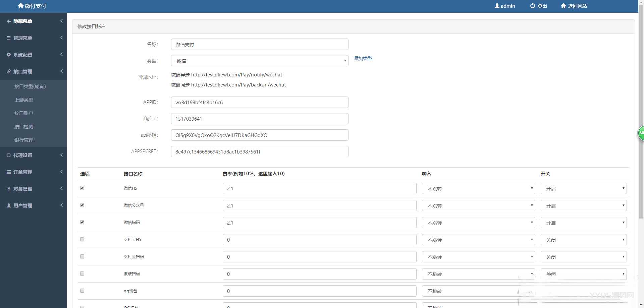The image size is (644, 308).
Task: Open 上游类型 from the sidebar
Action: (x=24, y=100)
